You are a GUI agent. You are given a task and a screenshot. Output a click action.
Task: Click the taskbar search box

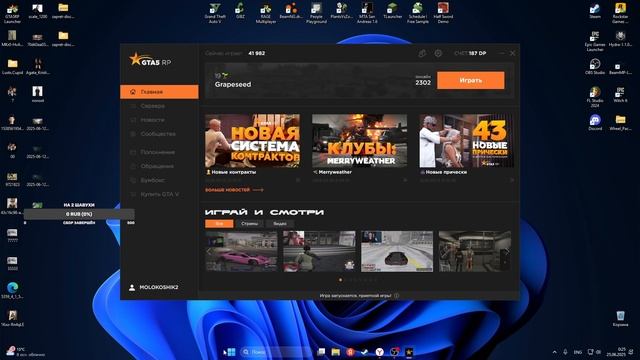(276, 351)
